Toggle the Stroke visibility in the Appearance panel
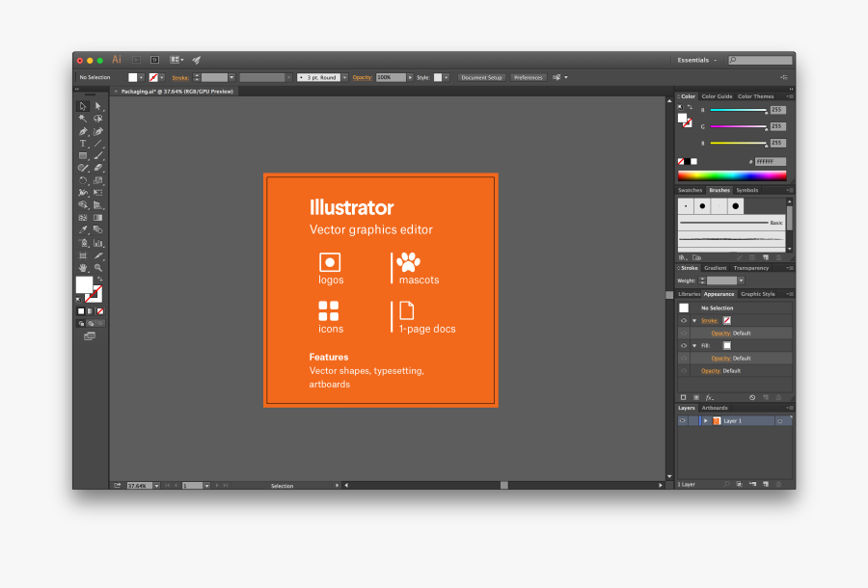The width and height of the screenshot is (868, 588). pyautogui.click(x=684, y=321)
